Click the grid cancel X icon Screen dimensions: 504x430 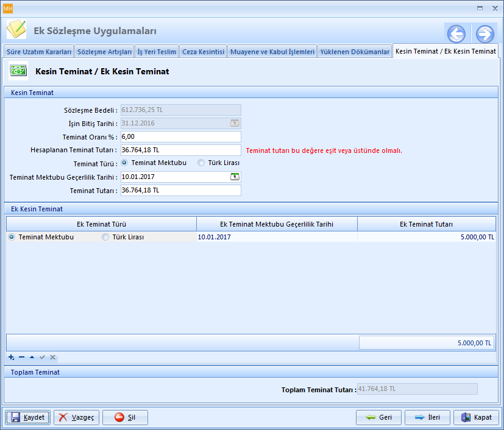point(52,357)
